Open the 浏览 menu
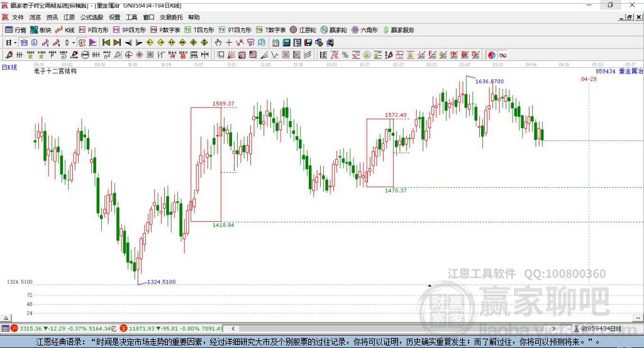Screen dimensions: 644x348 click(x=35, y=17)
